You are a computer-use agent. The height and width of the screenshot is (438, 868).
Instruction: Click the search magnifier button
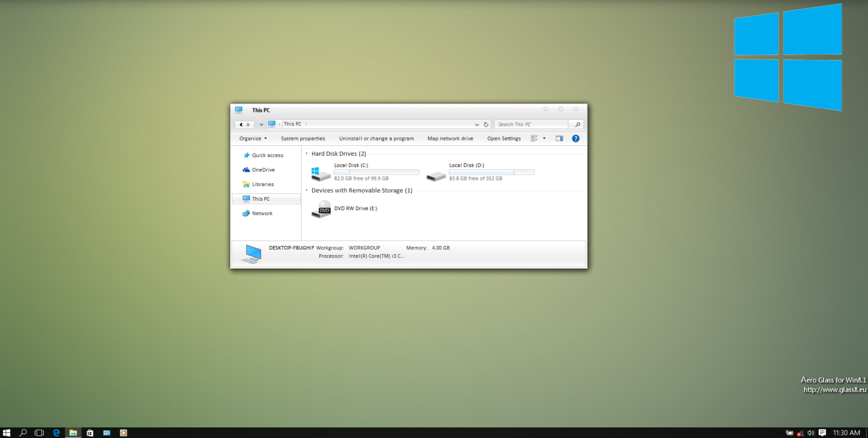[x=577, y=124]
